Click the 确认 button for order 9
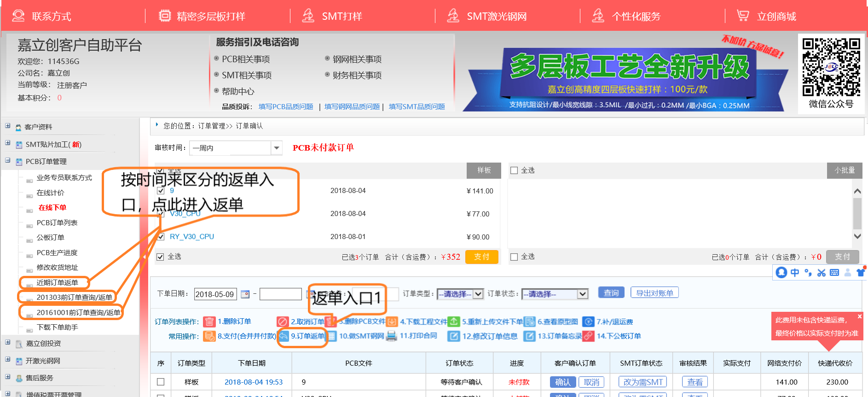The image size is (868, 397). coord(563,382)
